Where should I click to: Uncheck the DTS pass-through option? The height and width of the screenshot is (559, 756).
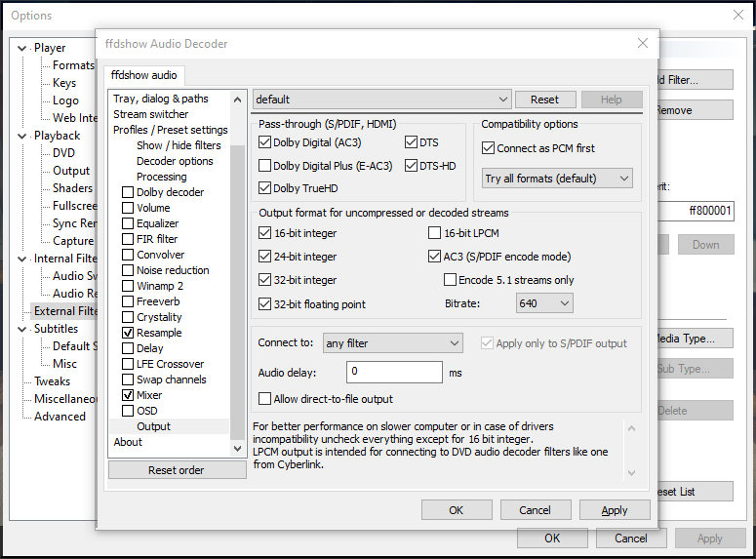click(x=411, y=142)
